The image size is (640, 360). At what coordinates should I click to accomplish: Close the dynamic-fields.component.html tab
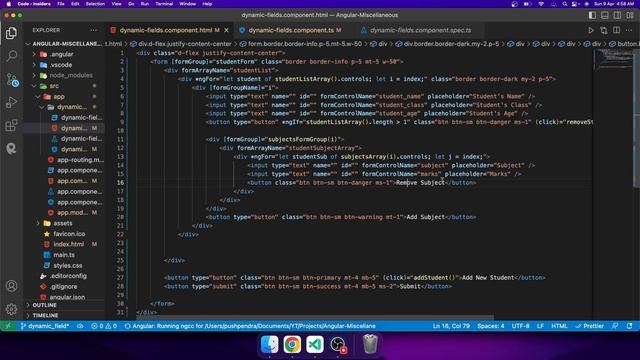click(227, 30)
